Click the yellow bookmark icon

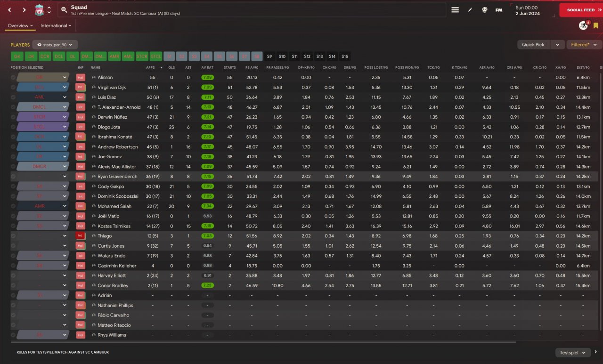pos(596,25)
